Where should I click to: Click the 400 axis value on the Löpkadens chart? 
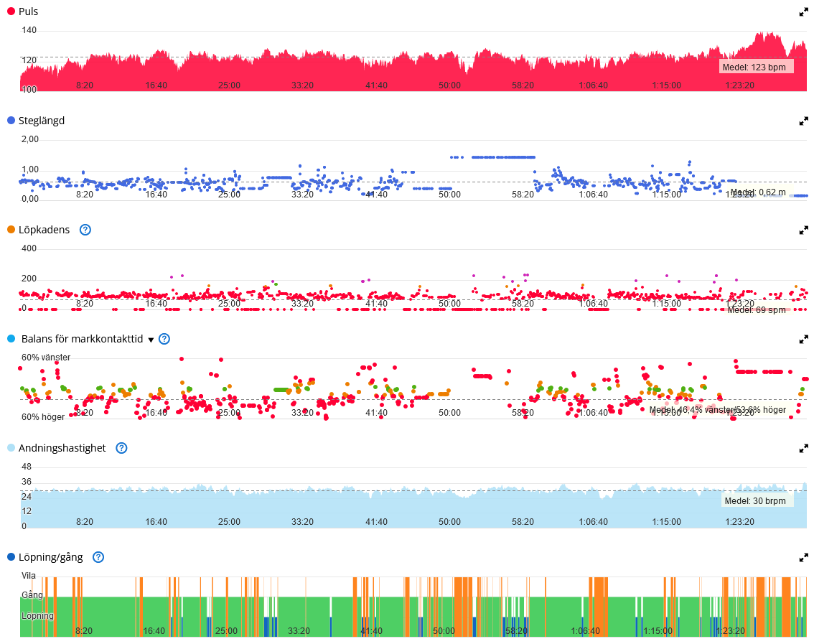[29, 248]
